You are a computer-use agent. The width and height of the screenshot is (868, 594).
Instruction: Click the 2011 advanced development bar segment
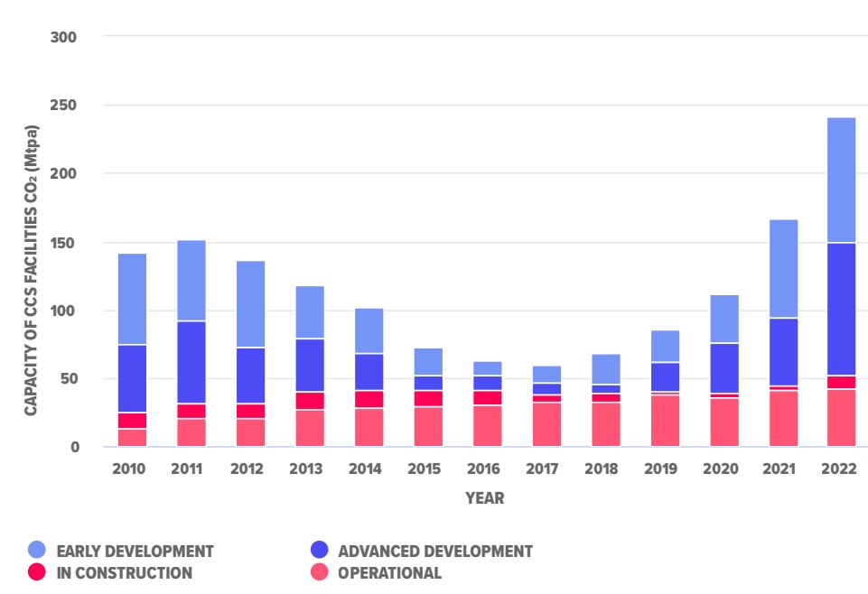point(191,363)
